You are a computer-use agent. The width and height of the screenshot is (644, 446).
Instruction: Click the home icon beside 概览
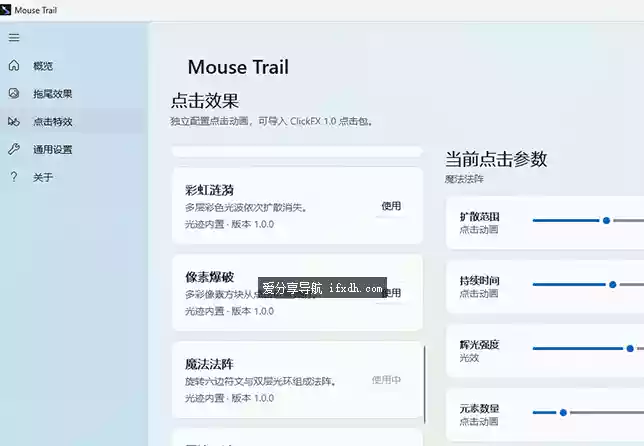pyautogui.click(x=14, y=65)
